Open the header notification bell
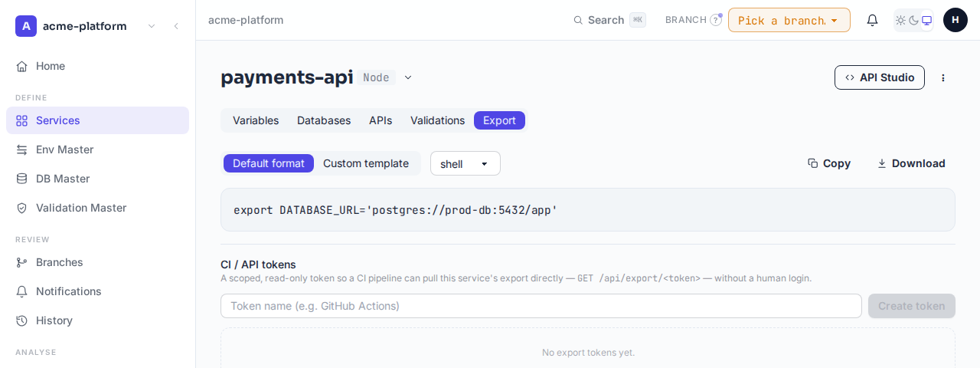980x368 pixels. (872, 20)
